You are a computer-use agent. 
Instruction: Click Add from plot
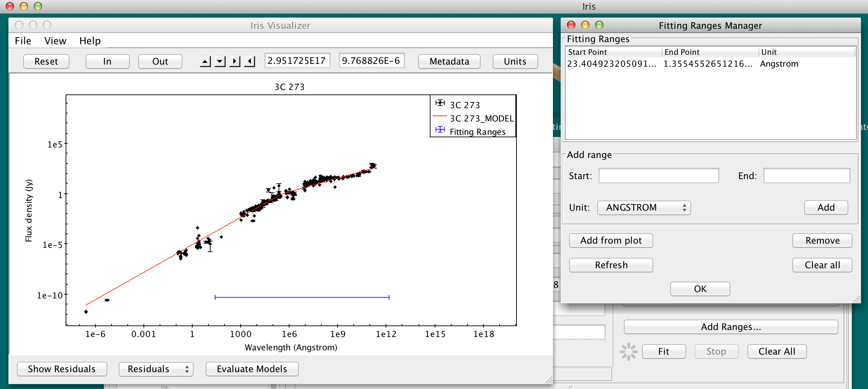click(611, 240)
